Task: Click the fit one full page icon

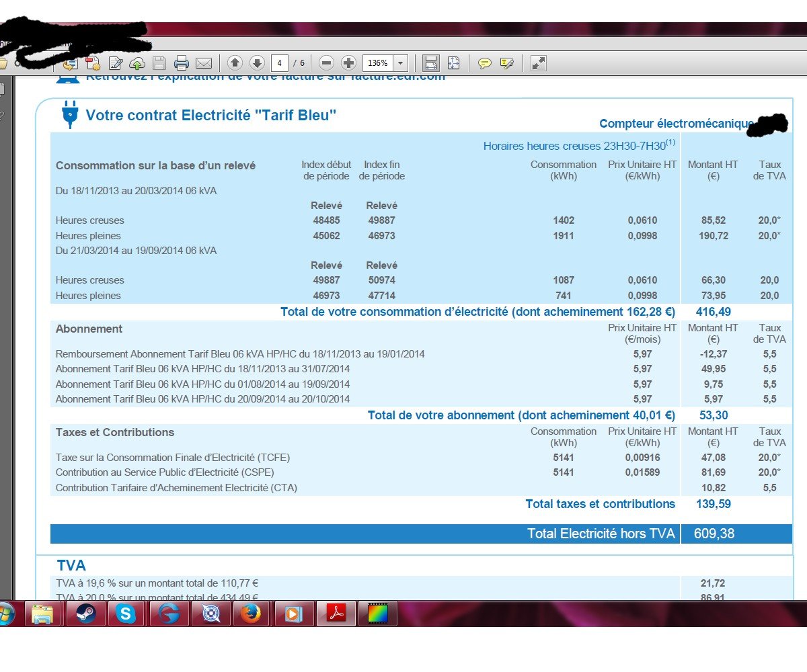Action: click(x=453, y=63)
